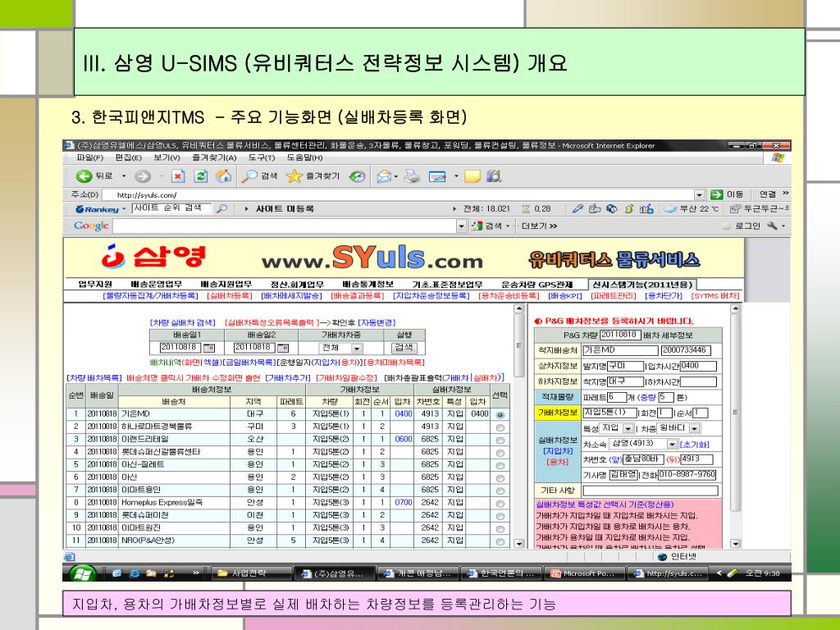Expand the Google search box dropdown
Image resolution: width=840 pixels, height=630 pixels.
461,226
